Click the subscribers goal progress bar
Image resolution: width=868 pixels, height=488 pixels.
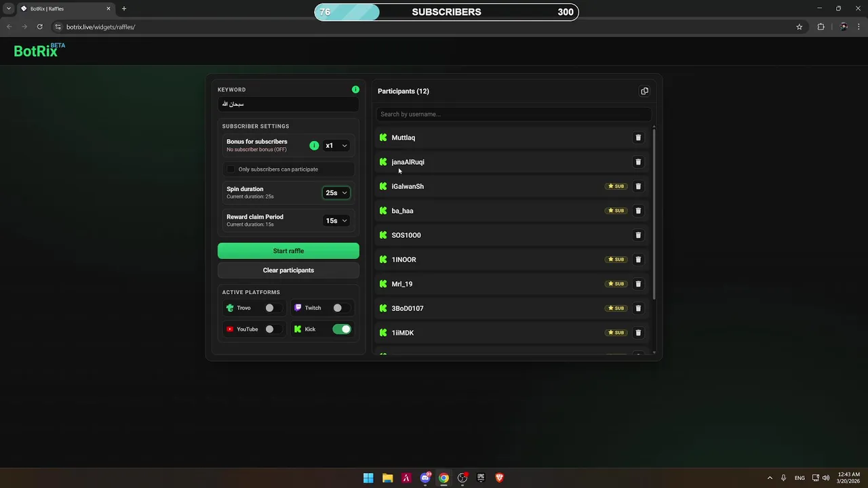pos(446,12)
